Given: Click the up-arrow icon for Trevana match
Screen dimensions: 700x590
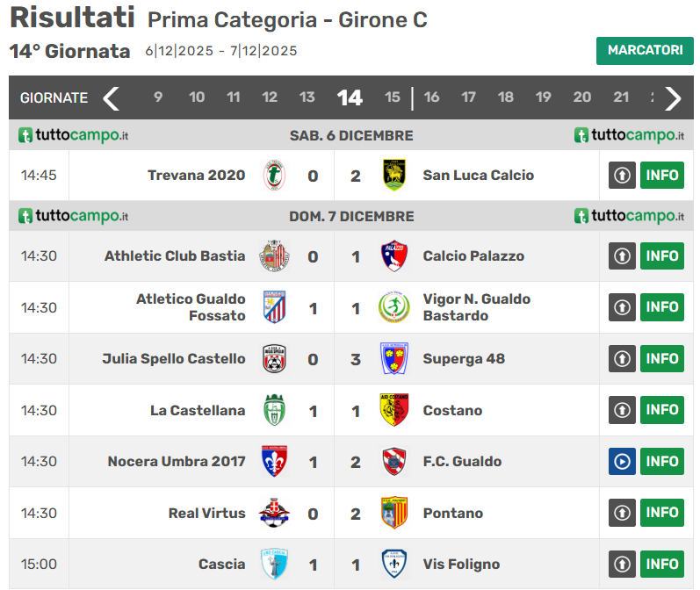Looking at the screenshot, I should pos(622,176).
